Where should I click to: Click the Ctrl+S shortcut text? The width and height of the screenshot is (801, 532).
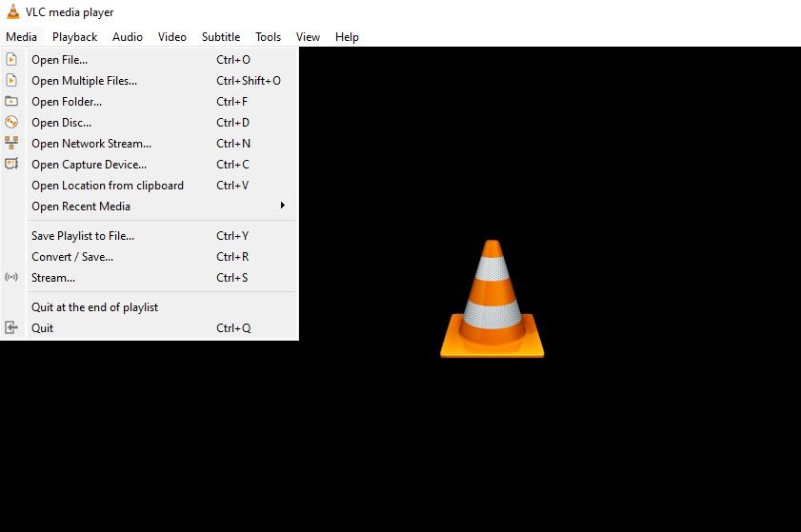pos(232,278)
